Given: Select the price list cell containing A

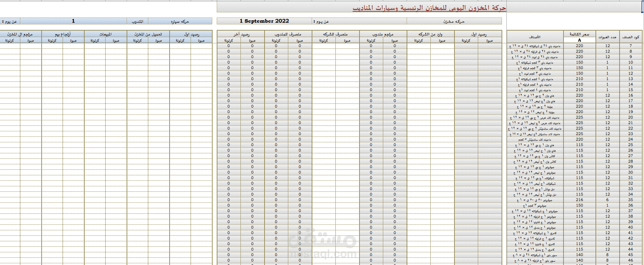Looking at the screenshot, I should click(x=579, y=40).
